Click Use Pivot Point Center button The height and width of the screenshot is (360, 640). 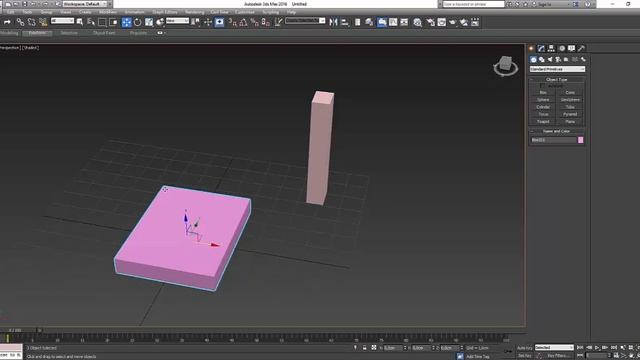(196, 22)
